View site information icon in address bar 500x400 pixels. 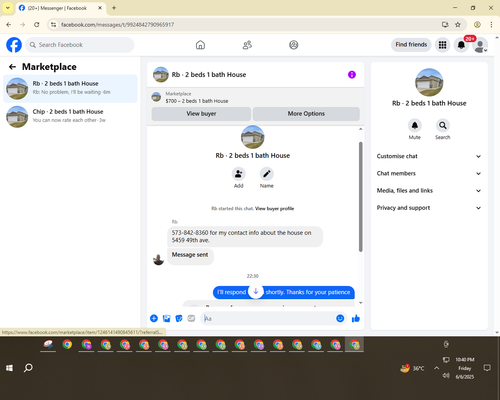53,25
